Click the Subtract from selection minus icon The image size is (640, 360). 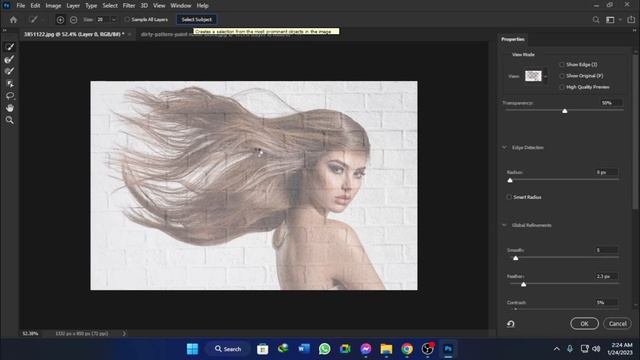(73, 20)
